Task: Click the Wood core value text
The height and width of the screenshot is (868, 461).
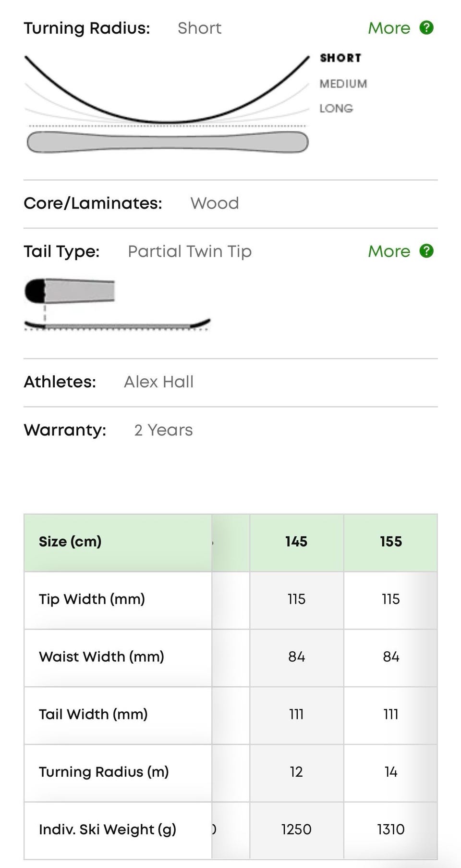Action: click(214, 203)
